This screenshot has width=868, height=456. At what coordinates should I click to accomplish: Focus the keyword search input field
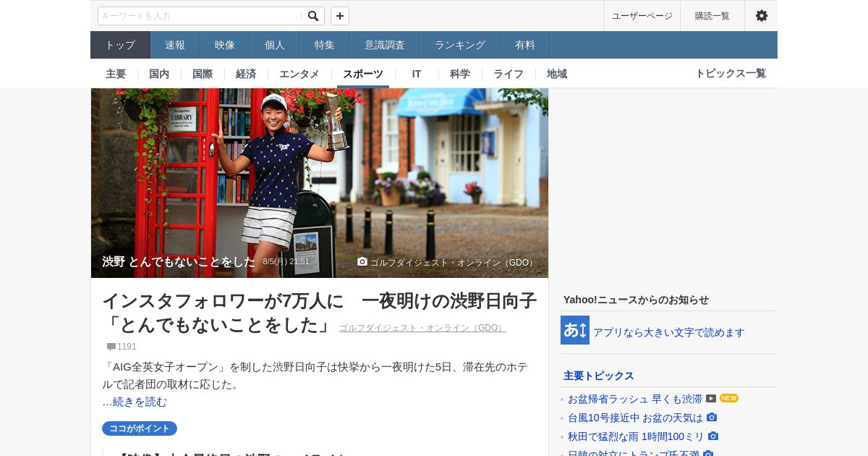(200, 16)
